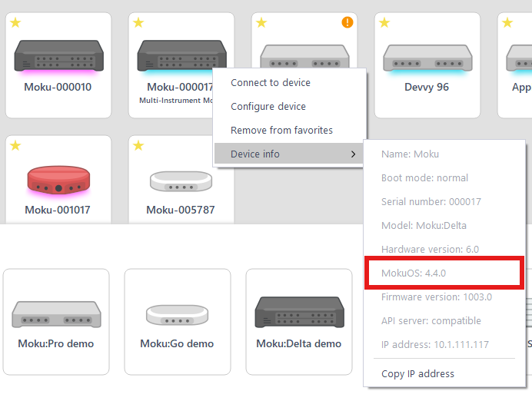532x401 pixels.
Task: Toggle favorite star on the App device card
Action: 507,23
